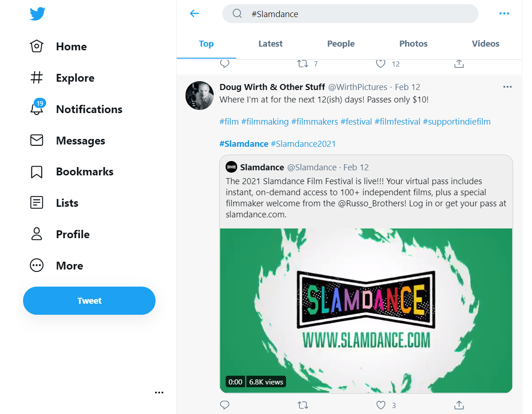Like Doug Wirth's tweet via the heart icon
The image size is (532, 414).
pos(381,405)
